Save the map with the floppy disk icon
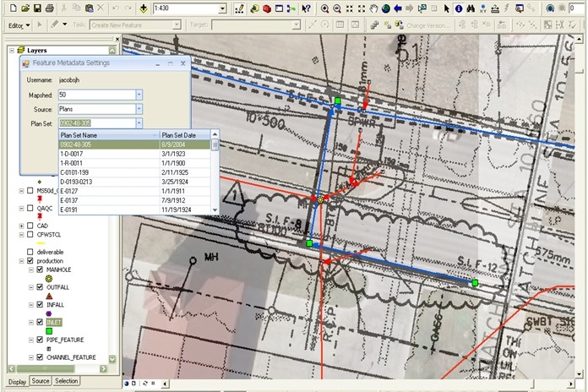The width and height of the screenshot is (588, 392). pyautogui.click(x=37, y=8)
